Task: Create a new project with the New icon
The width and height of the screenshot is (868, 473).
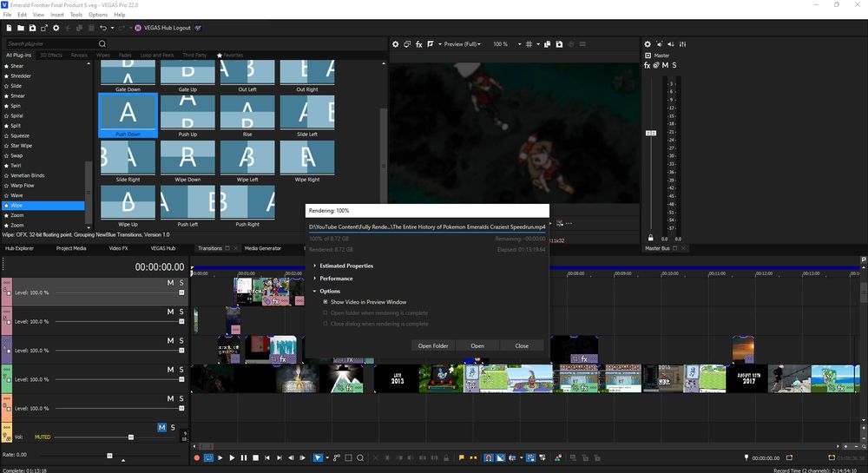Action: coord(9,28)
